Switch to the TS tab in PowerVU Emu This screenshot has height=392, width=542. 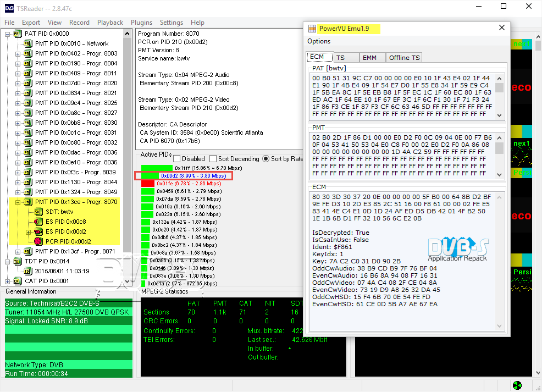coord(346,58)
